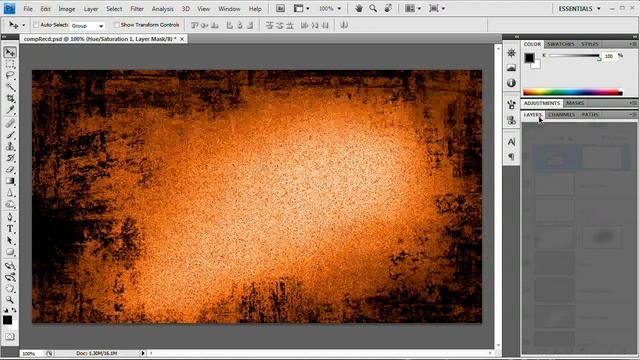
Task: Select the Clone Stamp tool
Action: (10, 146)
